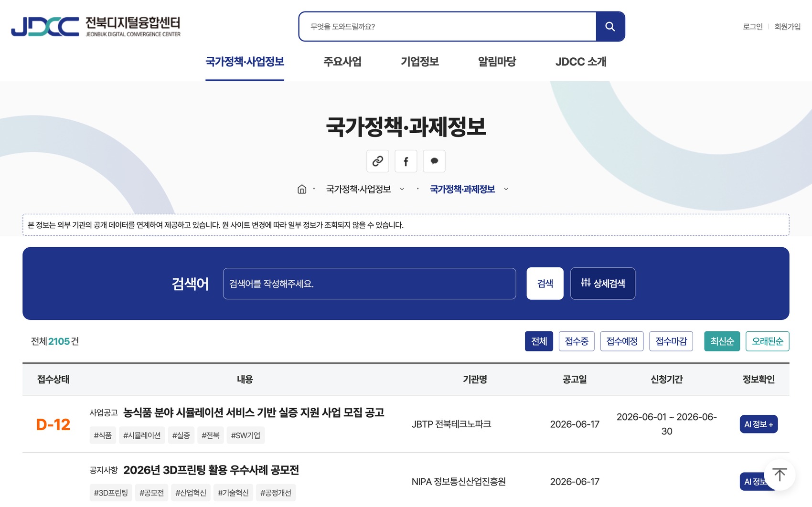Click the JDCC logo
This screenshot has width=812, height=507.
pos(96,27)
